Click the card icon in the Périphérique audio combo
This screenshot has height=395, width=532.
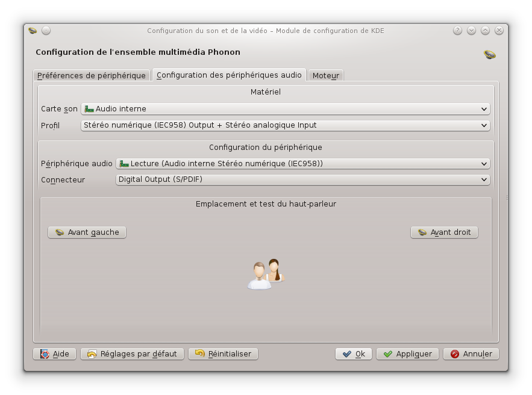124,164
